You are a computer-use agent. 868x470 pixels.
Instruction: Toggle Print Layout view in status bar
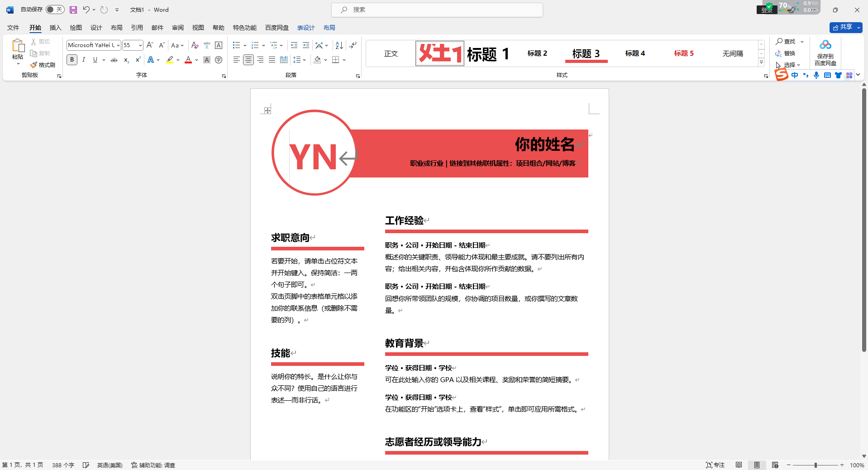[x=757, y=465]
